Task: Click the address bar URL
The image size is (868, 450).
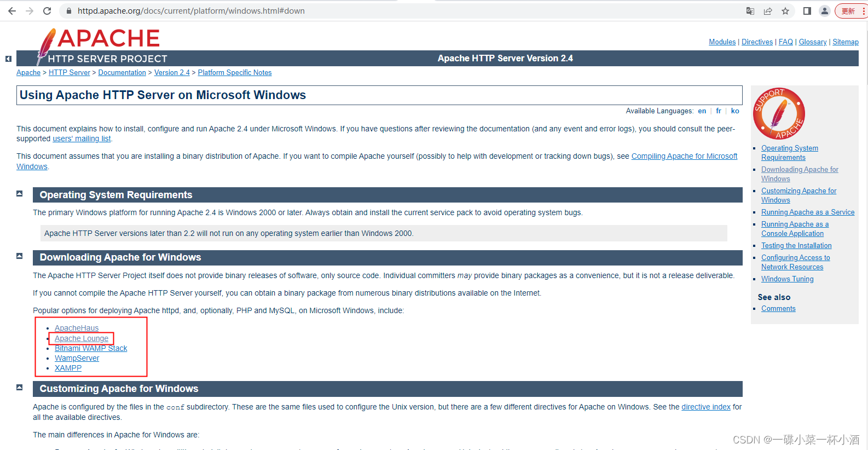Action: pyautogui.click(x=191, y=11)
